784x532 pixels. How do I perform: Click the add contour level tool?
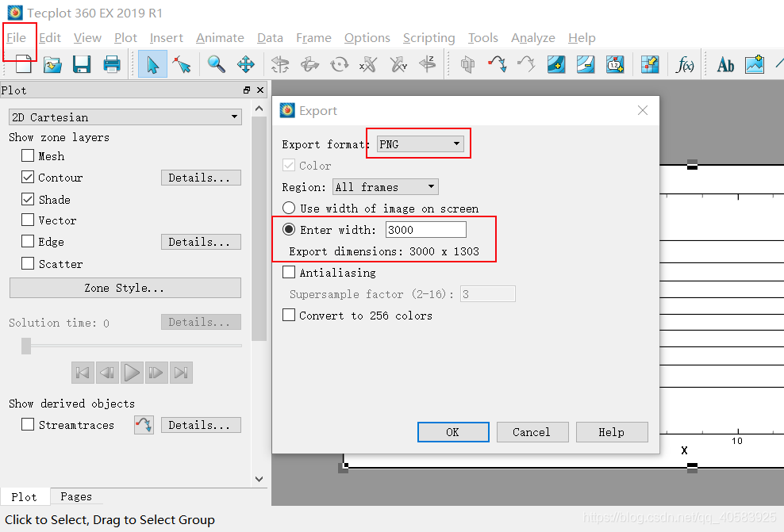click(x=556, y=64)
